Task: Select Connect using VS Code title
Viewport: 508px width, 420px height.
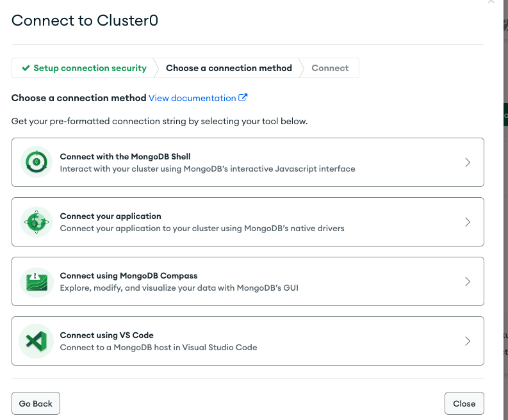Action: 106,335
